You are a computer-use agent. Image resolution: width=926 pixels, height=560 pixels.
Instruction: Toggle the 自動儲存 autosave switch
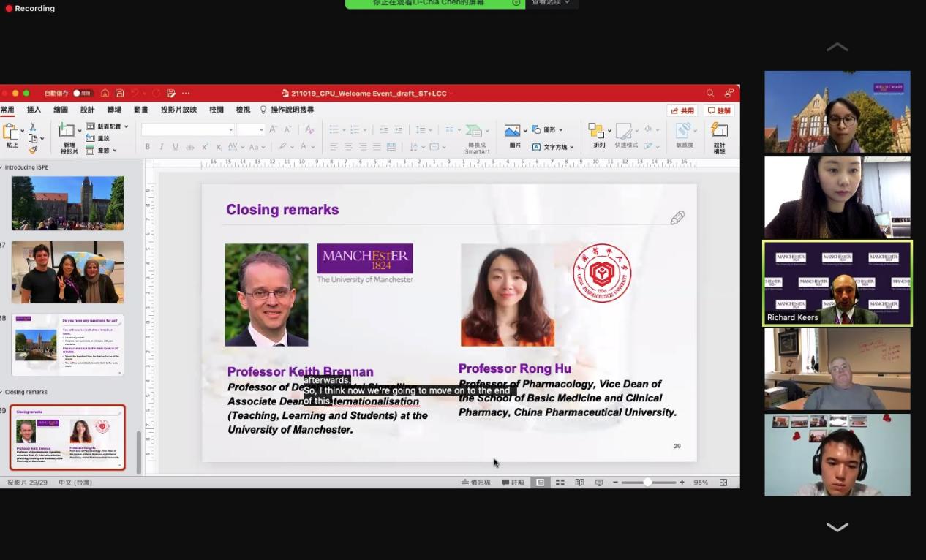click(82, 93)
